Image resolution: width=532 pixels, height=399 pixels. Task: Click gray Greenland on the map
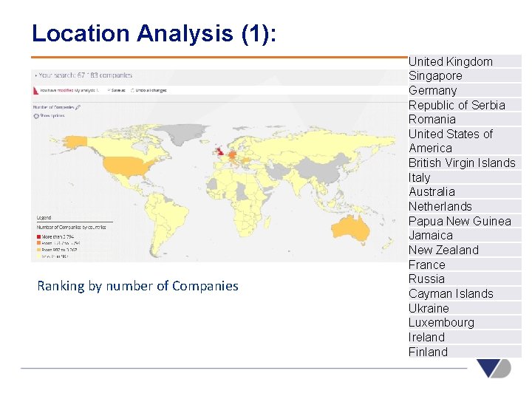pos(185,133)
